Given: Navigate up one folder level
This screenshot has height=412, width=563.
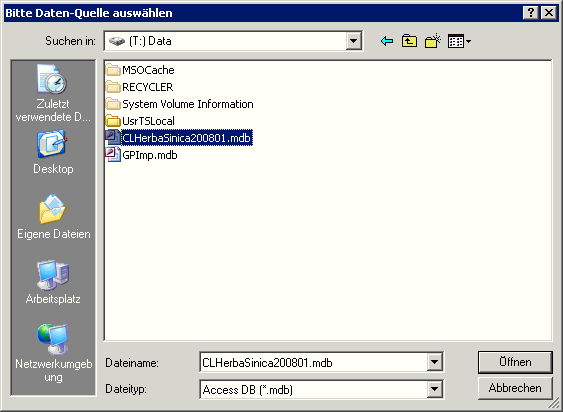Looking at the screenshot, I should pyautogui.click(x=409, y=41).
